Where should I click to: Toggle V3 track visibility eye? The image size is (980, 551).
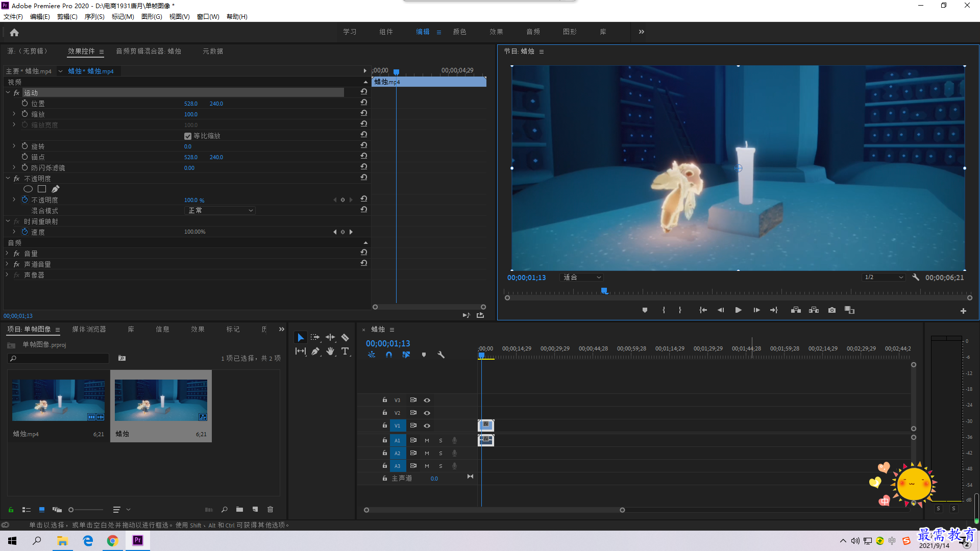(x=427, y=400)
